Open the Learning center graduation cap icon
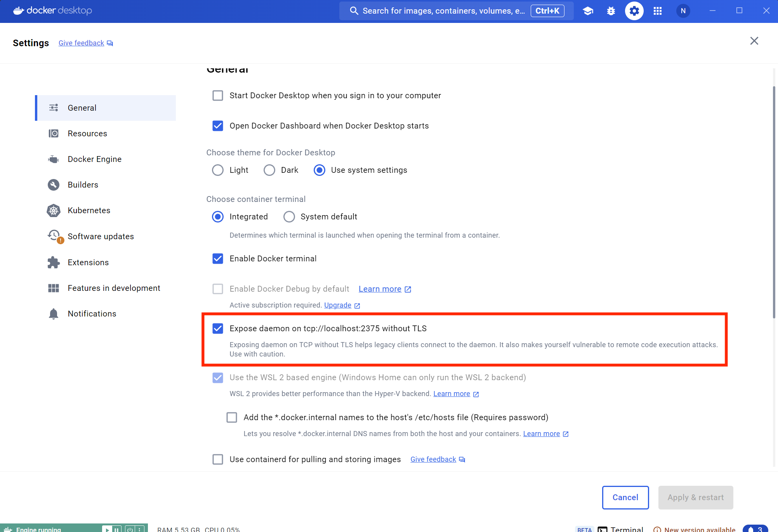This screenshot has width=778, height=532. click(588, 11)
